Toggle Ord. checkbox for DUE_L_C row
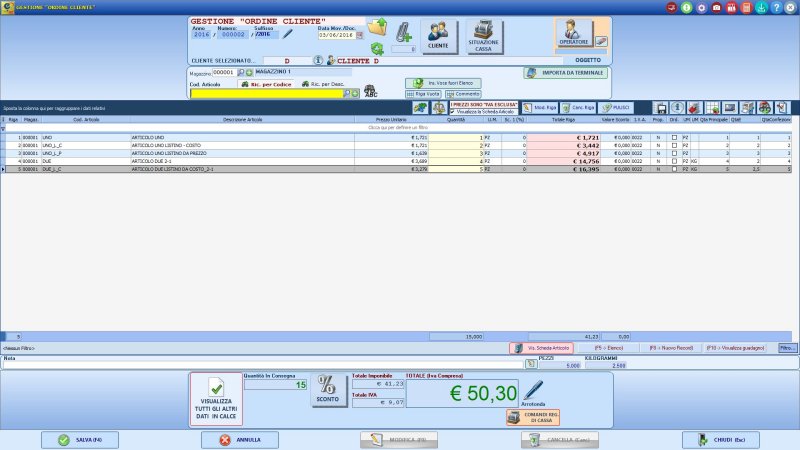Image resolution: width=800 pixels, height=450 pixels. coord(674,169)
